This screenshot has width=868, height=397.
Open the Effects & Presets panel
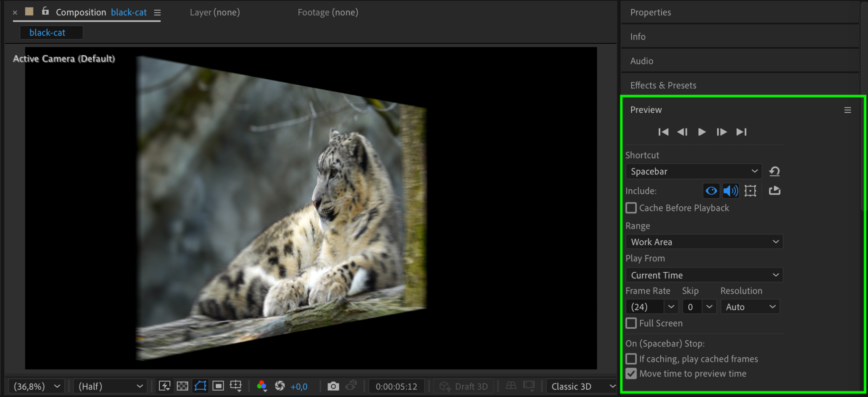coord(663,85)
